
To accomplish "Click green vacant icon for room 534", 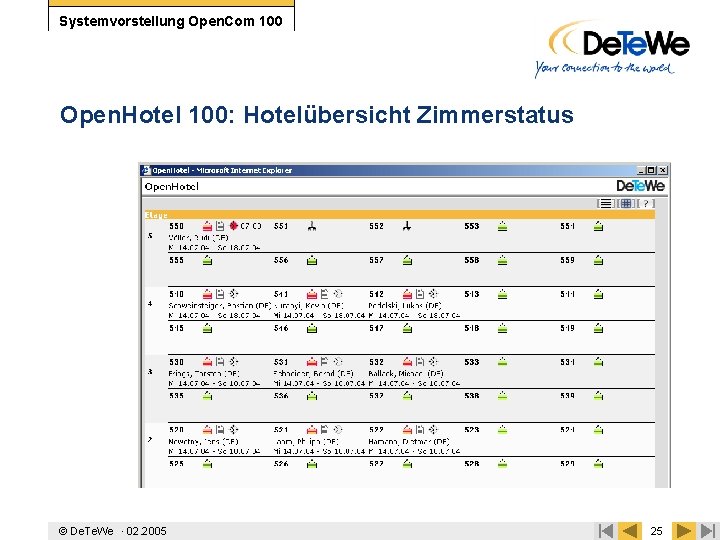I will pyautogui.click(x=598, y=362).
